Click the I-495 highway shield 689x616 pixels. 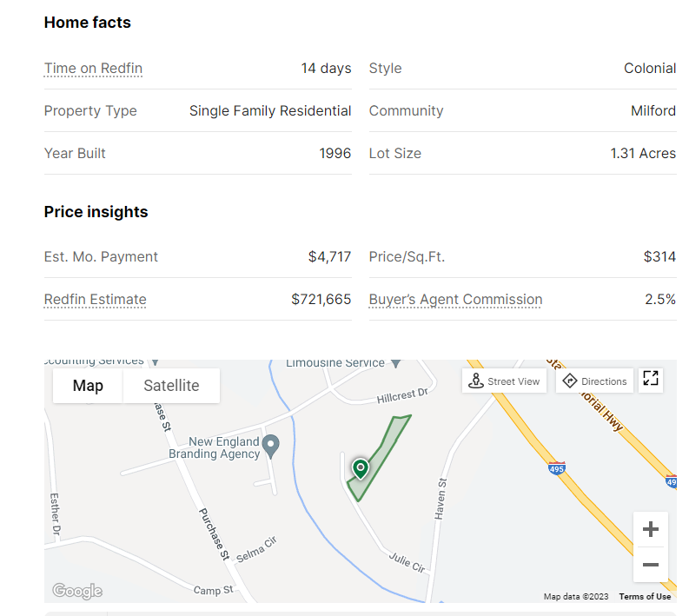557,468
